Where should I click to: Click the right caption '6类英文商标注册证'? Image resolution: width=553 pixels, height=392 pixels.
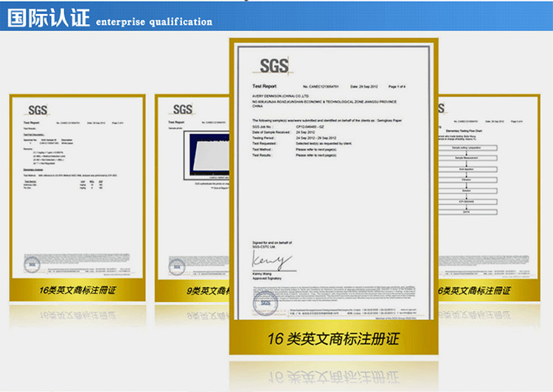point(474,290)
